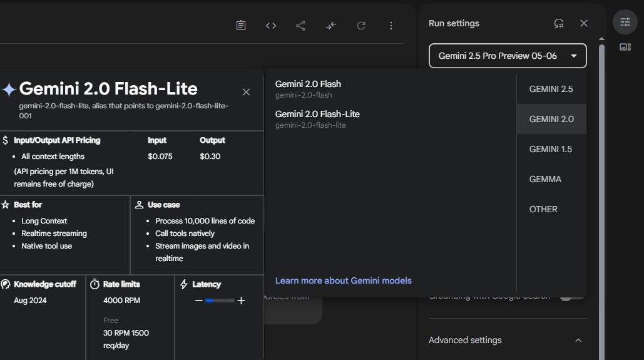Click the Input/Output API Pricing heading
The height and width of the screenshot is (360, 644).
(x=57, y=140)
